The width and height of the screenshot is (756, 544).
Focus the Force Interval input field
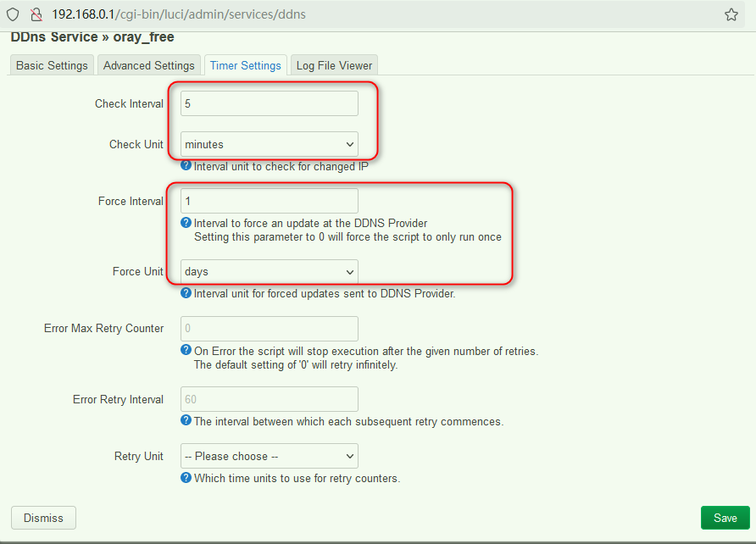269,201
